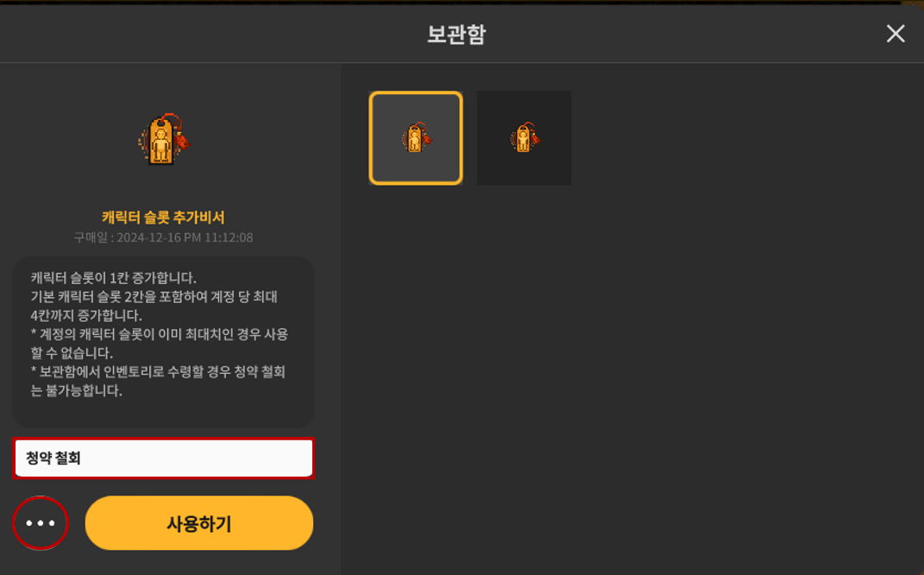Click the large ticket icon in details panel

pyautogui.click(x=164, y=139)
